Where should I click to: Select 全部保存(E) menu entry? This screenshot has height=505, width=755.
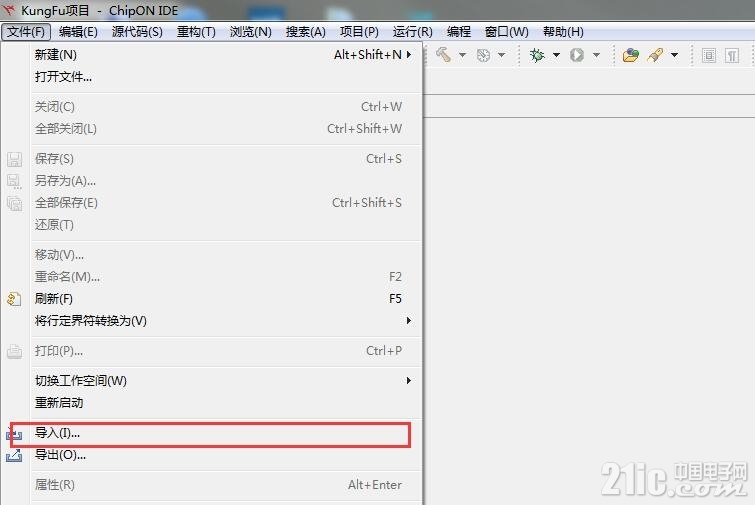(224, 203)
